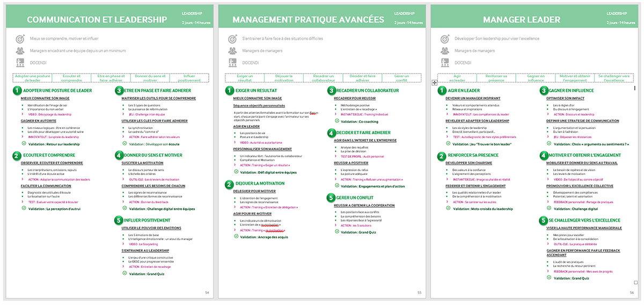Click the chevron before 'ACTION : les 5 solutions'
This screenshot has width=644, height=308.
[336, 224]
